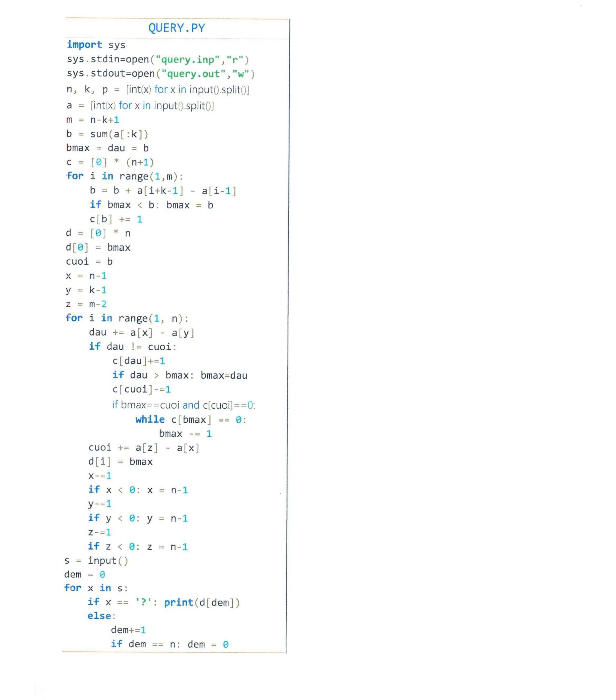The image size is (616, 700).
Task: Select the line 'y = k-1'
Action: (86, 290)
